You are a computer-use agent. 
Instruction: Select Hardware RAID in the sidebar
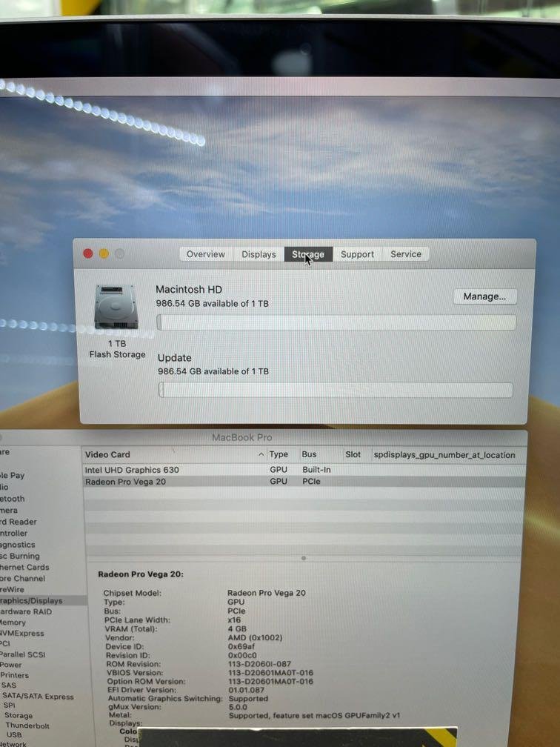pos(26,611)
